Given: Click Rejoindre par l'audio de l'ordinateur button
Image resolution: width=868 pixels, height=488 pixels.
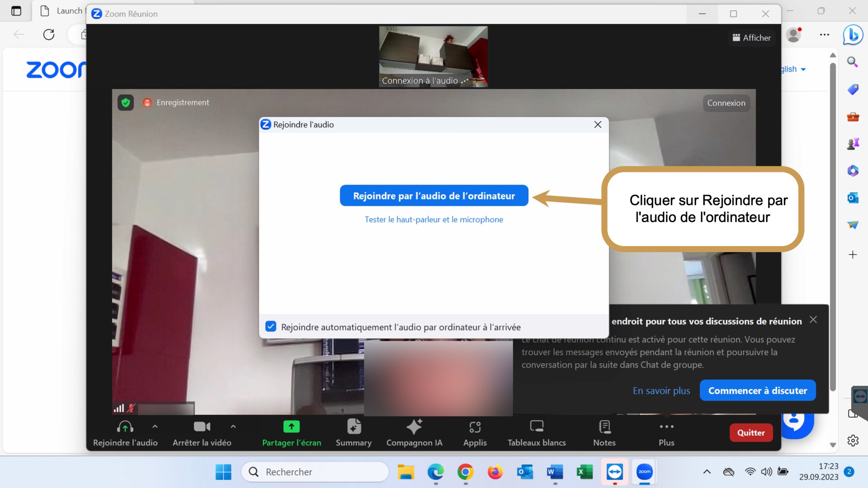Looking at the screenshot, I should point(434,196).
